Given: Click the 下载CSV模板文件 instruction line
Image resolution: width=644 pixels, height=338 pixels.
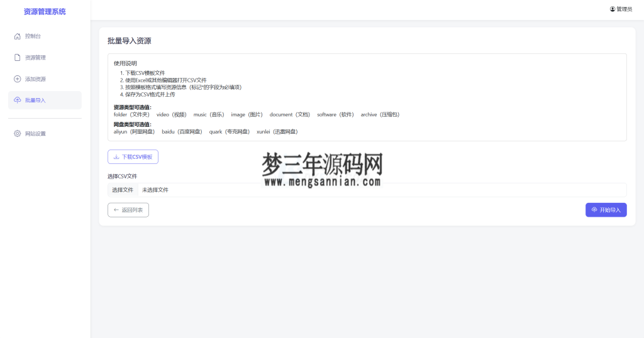Looking at the screenshot, I should click(145, 73).
